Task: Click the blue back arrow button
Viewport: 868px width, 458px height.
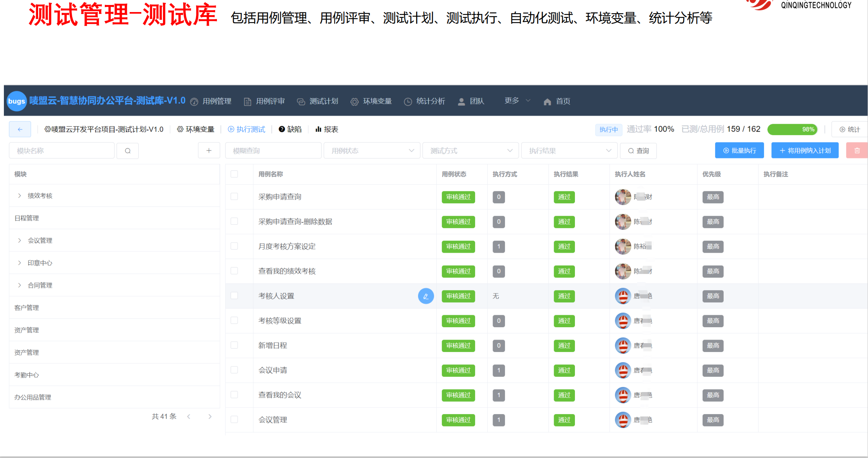Action: tap(20, 129)
